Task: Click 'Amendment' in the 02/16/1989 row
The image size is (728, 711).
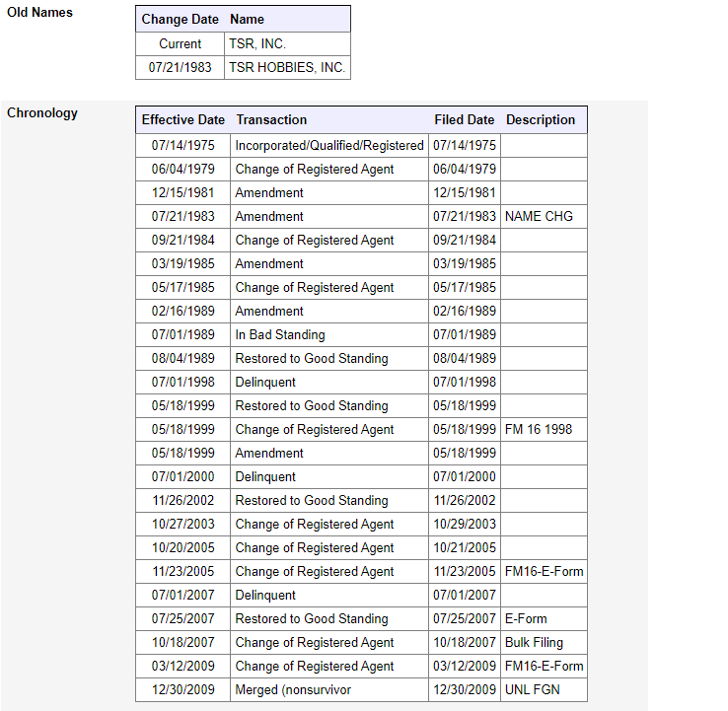Action: pyautogui.click(x=329, y=312)
